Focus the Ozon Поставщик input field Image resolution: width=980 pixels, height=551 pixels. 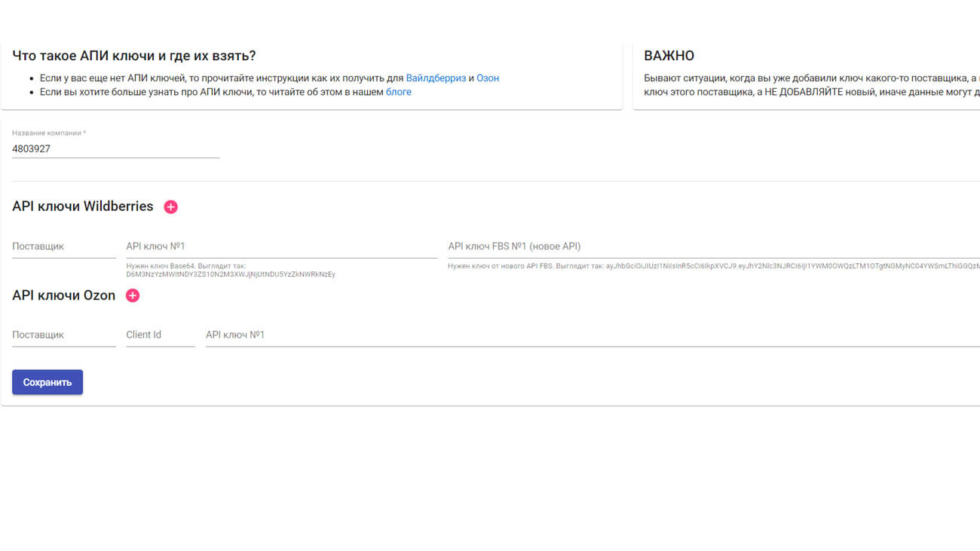pos(63,335)
